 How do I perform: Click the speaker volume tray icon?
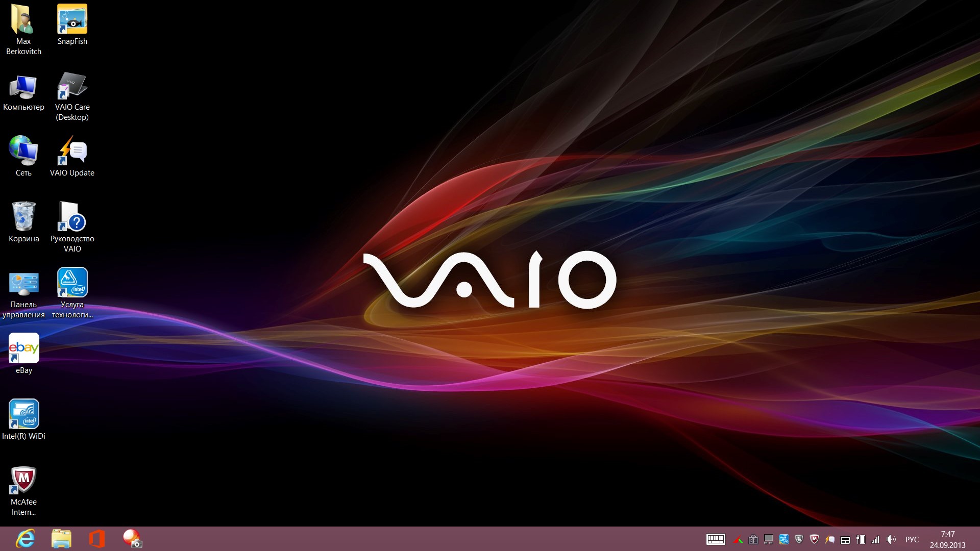[x=891, y=539]
